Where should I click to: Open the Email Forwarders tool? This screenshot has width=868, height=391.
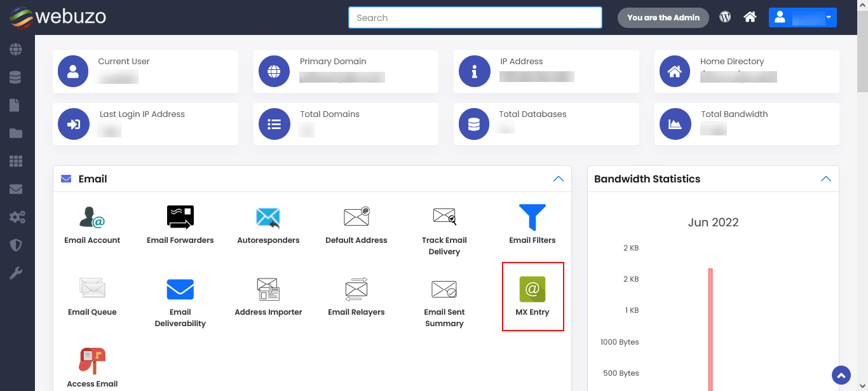point(180,218)
